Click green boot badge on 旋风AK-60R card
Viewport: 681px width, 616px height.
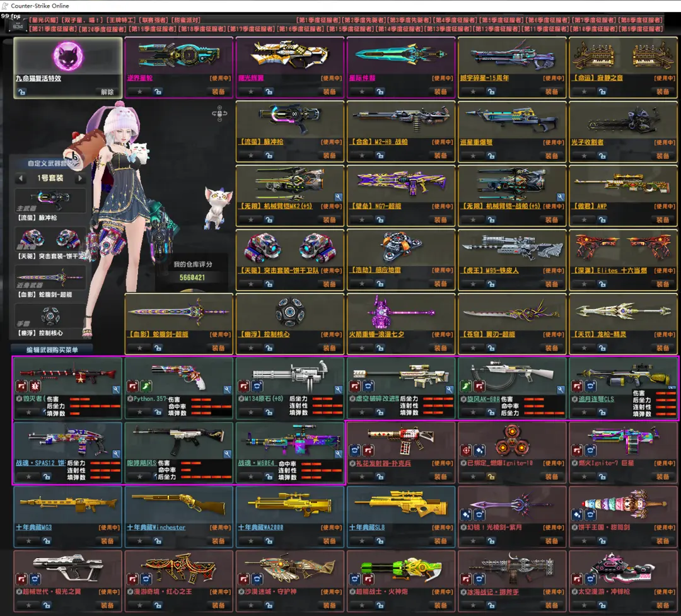click(x=466, y=386)
